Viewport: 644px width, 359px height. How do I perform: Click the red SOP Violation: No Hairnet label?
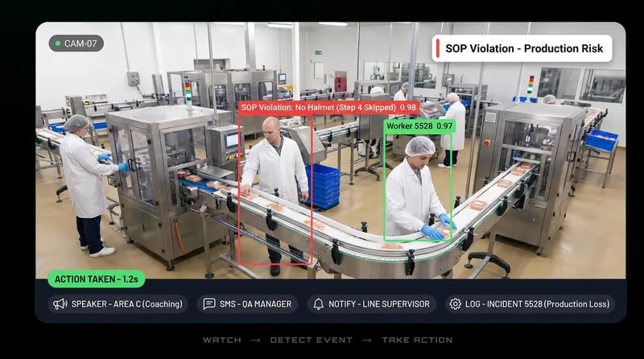tap(329, 108)
